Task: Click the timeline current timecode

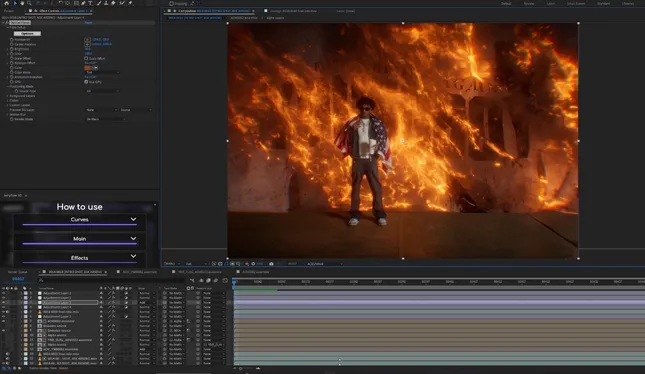Action: pos(18,279)
